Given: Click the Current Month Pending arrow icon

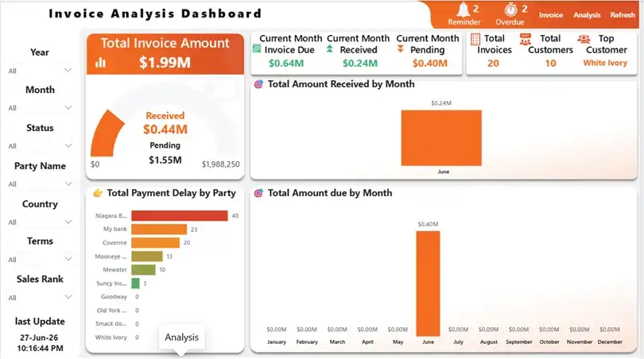Looking at the screenshot, I should 400,49.
